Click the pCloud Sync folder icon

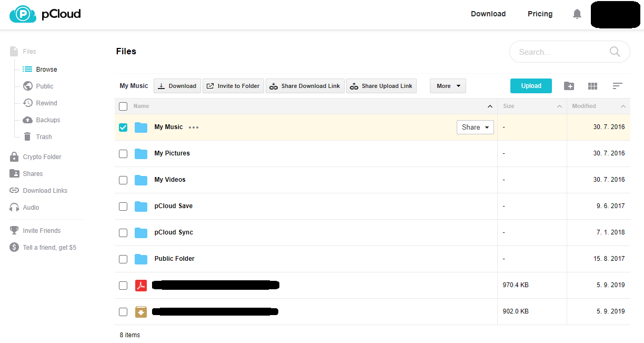(x=141, y=233)
